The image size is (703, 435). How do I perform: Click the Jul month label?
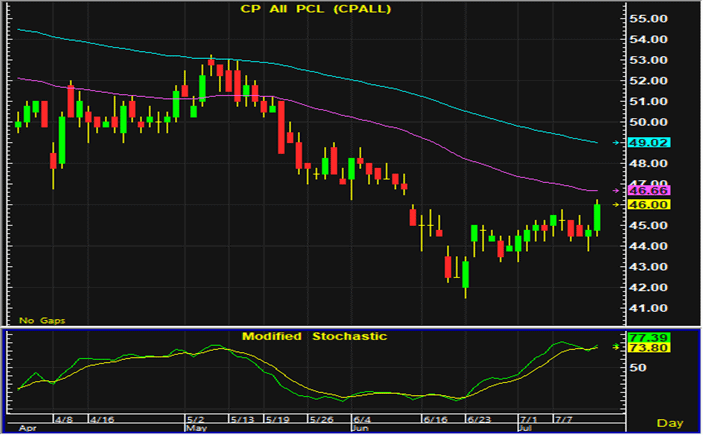point(525,428)
